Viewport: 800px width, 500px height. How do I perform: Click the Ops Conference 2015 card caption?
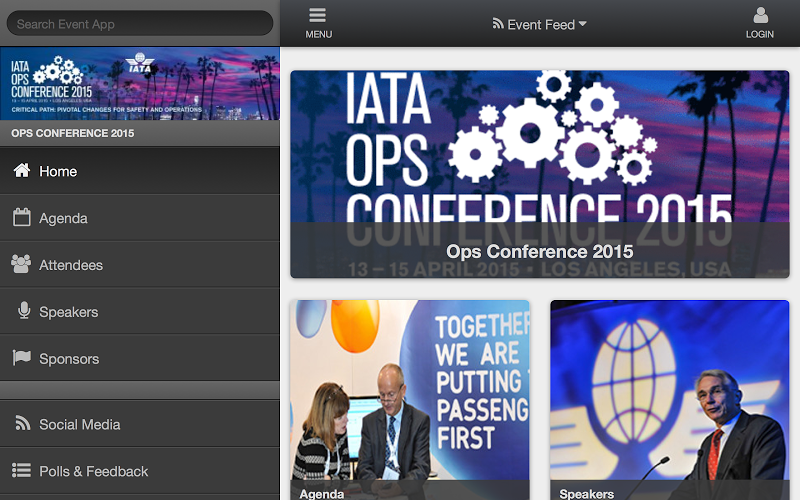coord(540,251)
